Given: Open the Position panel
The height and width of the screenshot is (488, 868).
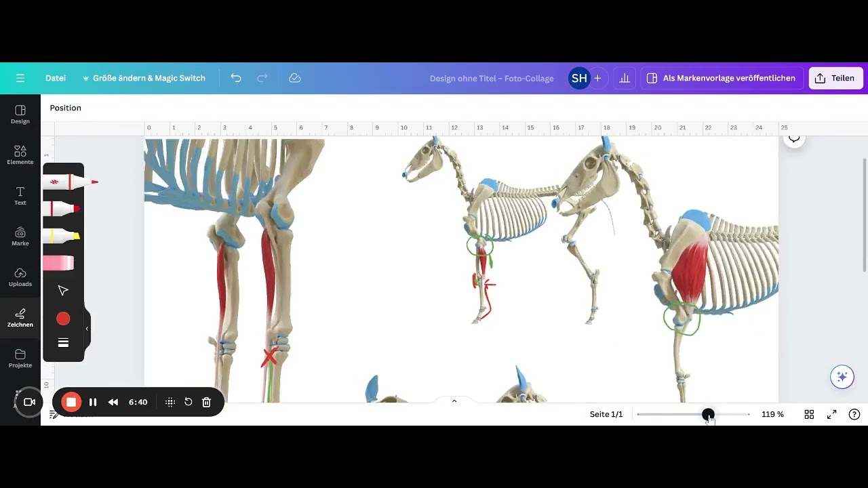Looking at the screenshot, I should click(x=66, y=108).
